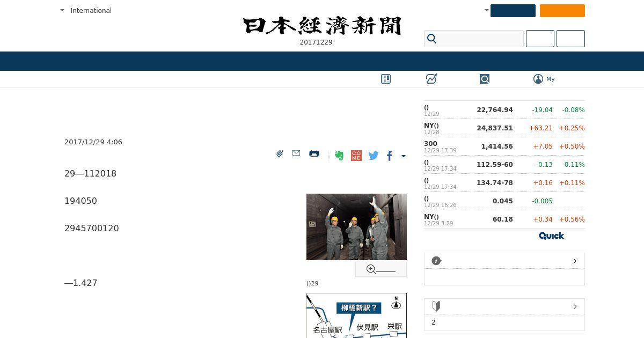Open the International edition dropdown
Screen dimensions: 644x338
[x=86, y=10]
